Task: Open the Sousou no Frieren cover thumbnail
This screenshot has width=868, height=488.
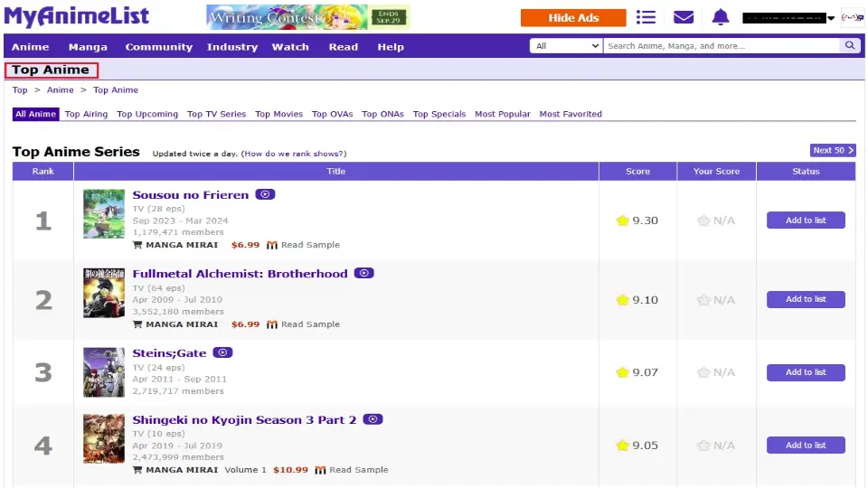Action: pyautogui.click(x=104, y=213)
